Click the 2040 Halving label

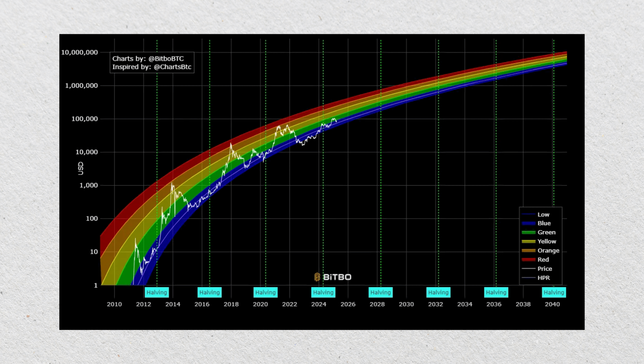pos(553,292)
